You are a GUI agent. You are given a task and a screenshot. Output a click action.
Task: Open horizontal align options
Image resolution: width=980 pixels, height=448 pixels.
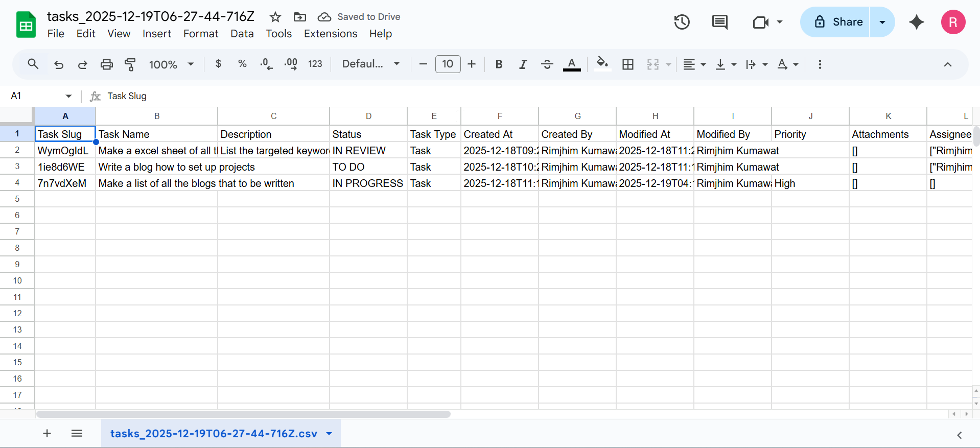click(x=695, y=64)
